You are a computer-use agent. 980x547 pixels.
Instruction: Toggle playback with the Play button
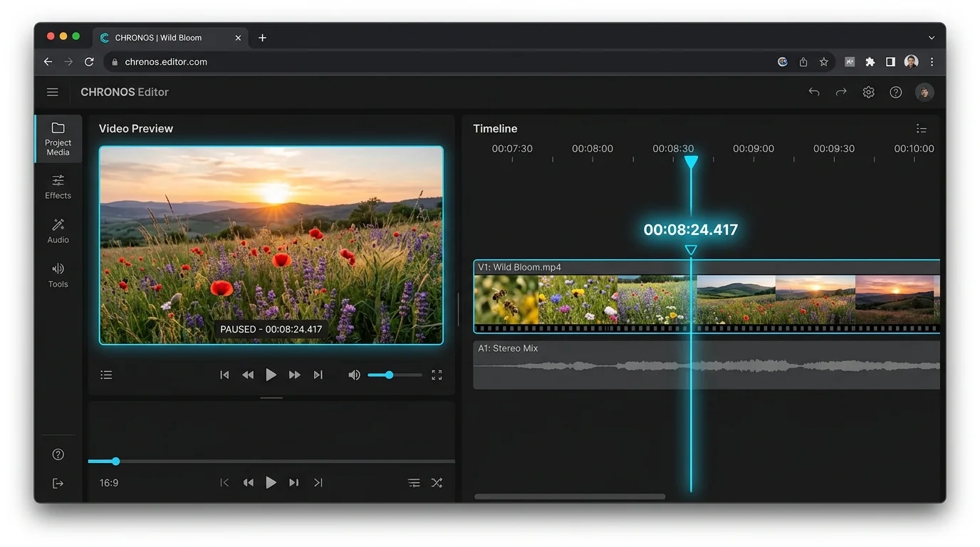(x=271, y=374)
